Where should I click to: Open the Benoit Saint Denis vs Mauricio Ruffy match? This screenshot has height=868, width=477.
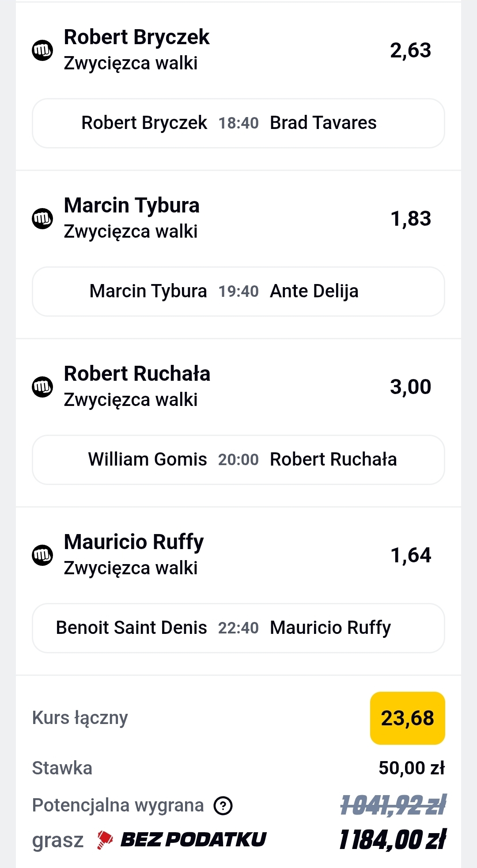pos(238,628)
